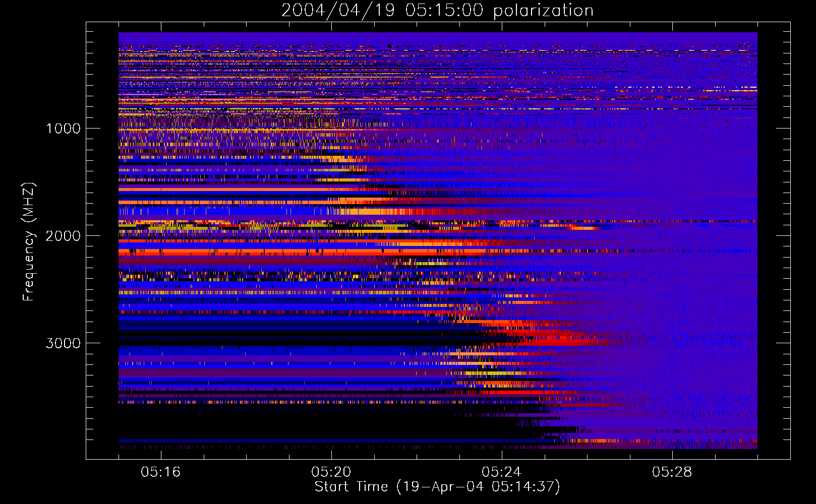Viewport: 816px width, 504px height.
Task: Click the 'Frequency (MHZ)' axis title
Action: coord(29,242)
